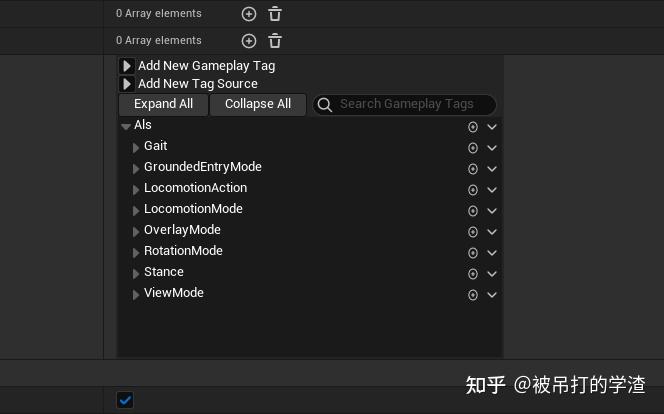Add element to the second array

pyautogui.click(x=249, y=41)
